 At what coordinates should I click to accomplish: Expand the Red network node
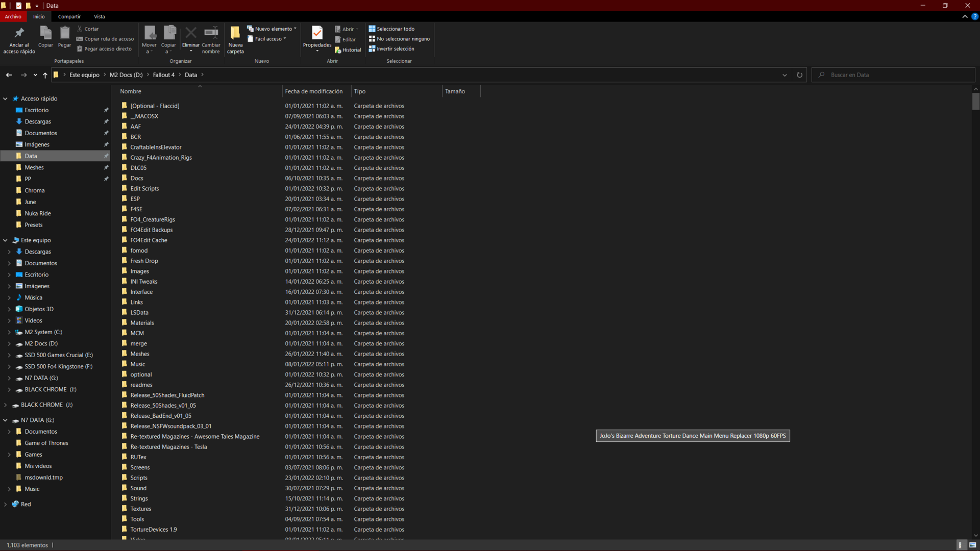tap(5, 505)
